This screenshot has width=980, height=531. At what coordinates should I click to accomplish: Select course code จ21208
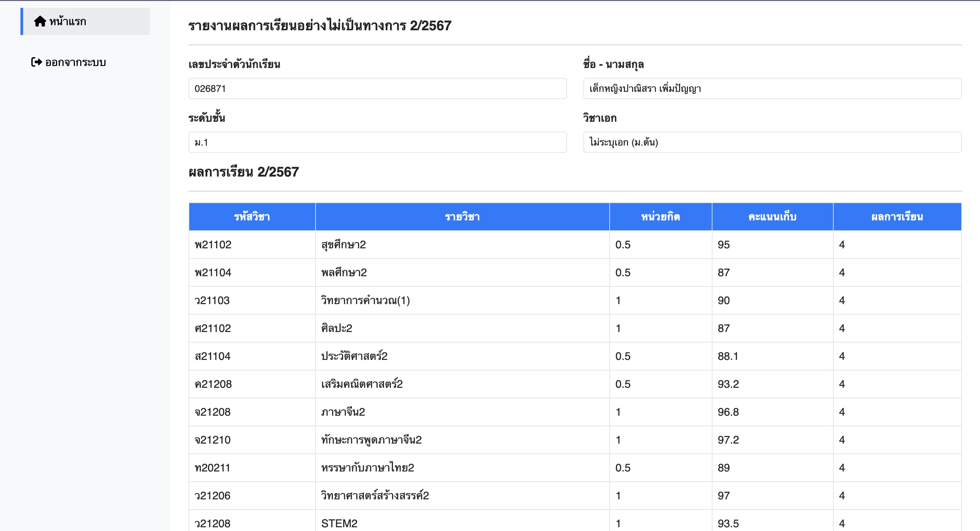pos(213,412)
